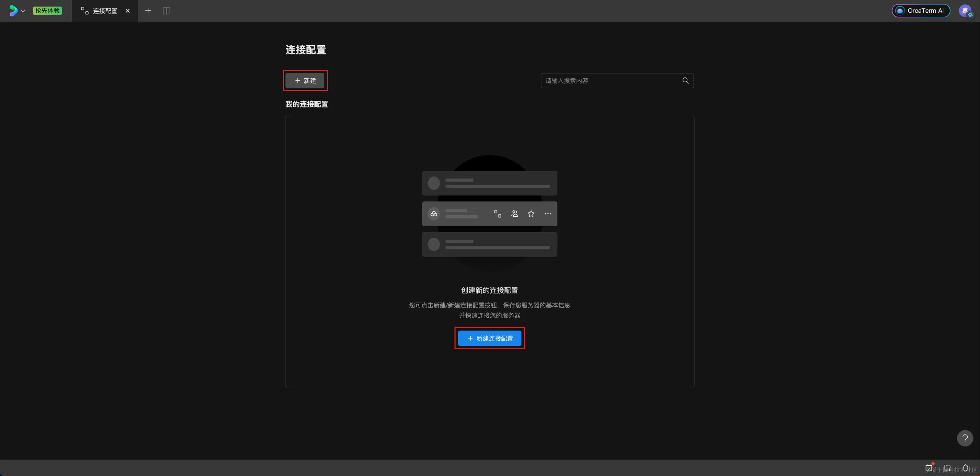The image size is (980, 476).
Task: Toggle the split pane layout icon
Action: click(166, 11)
